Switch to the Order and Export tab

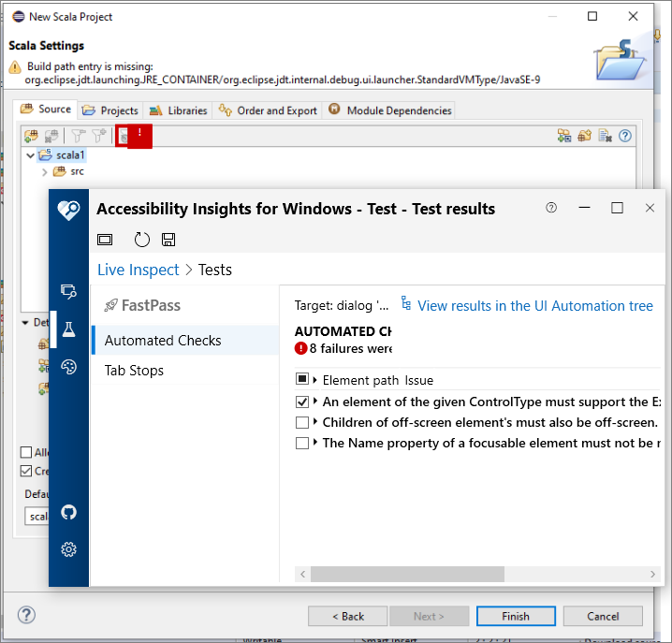click(268, 110)
